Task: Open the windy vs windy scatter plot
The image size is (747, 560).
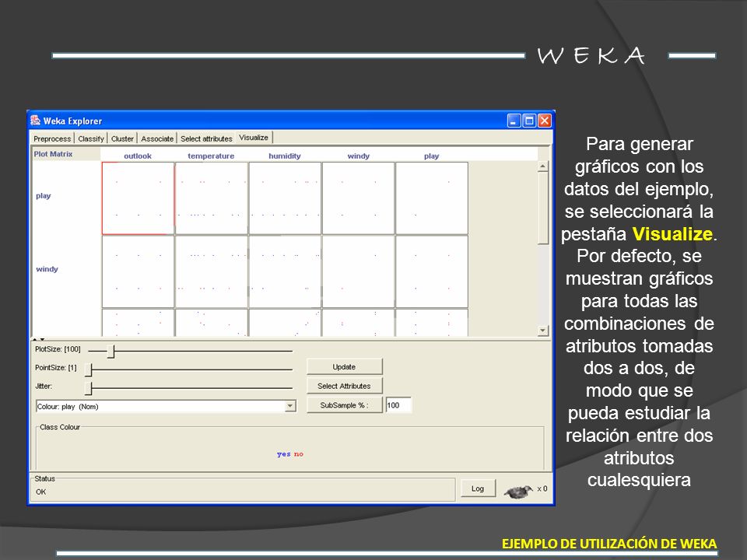Action: point(358,271)
